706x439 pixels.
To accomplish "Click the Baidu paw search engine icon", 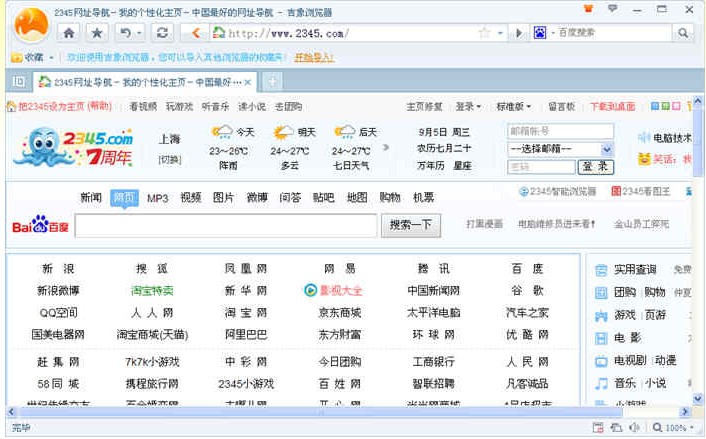I will point(540,33).
